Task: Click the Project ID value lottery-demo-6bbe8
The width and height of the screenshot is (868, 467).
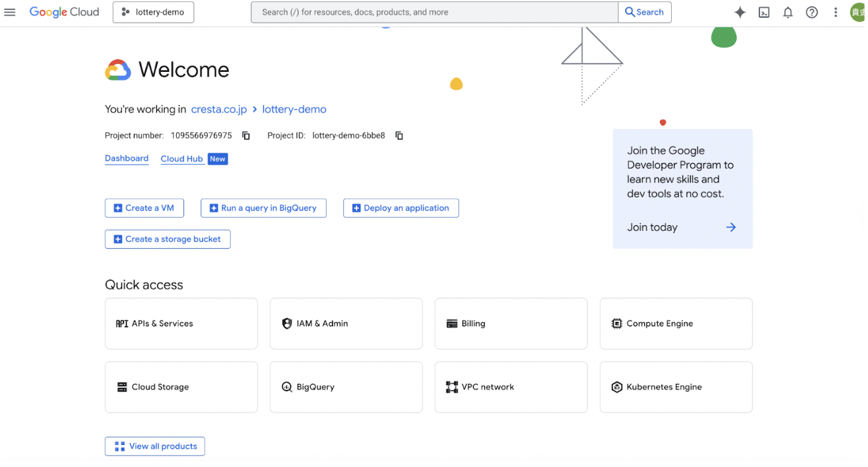Action: [349, 136]
